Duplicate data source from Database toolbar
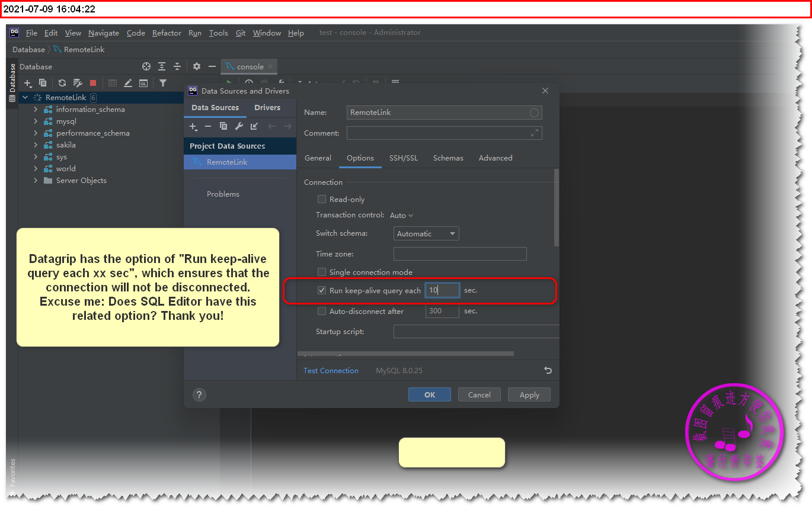The height and width of the screenshot is (510, 812). (x=43, y=84)
